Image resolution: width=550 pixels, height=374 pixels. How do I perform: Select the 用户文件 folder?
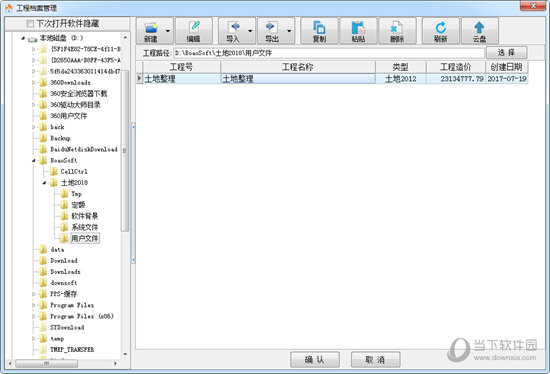coord(85,239)
